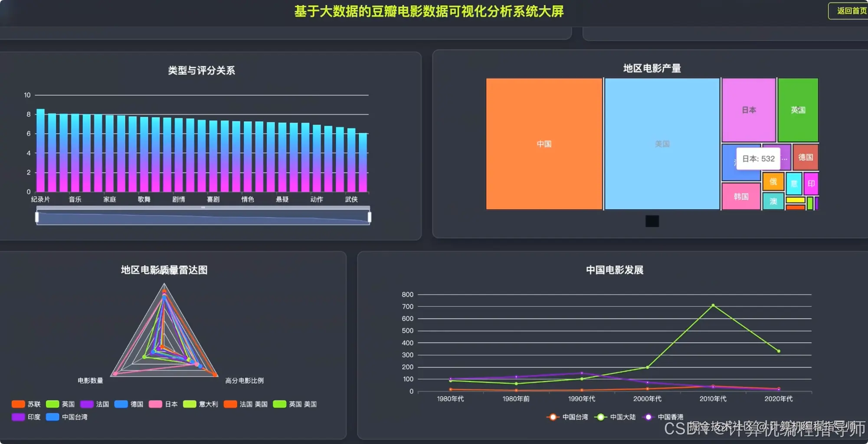Screen dimensions: 868x444
Task: Toggle the 苏联 series in radar legend
Action: 26,404
